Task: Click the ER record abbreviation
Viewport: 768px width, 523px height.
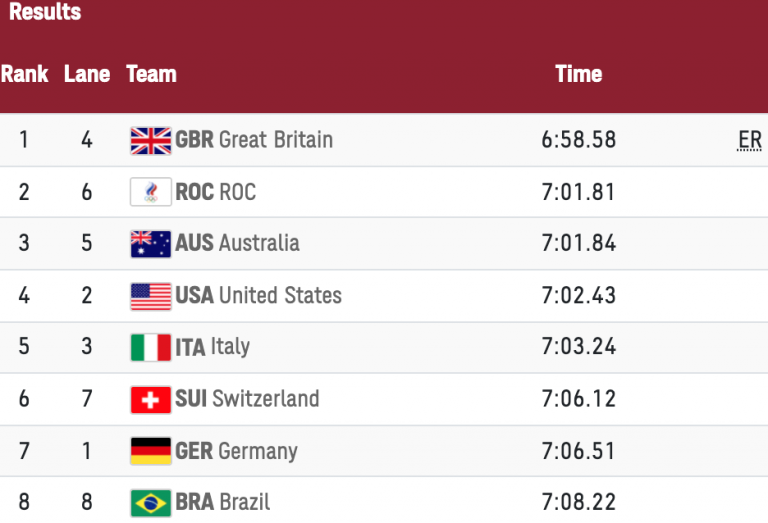Action: 749,140
